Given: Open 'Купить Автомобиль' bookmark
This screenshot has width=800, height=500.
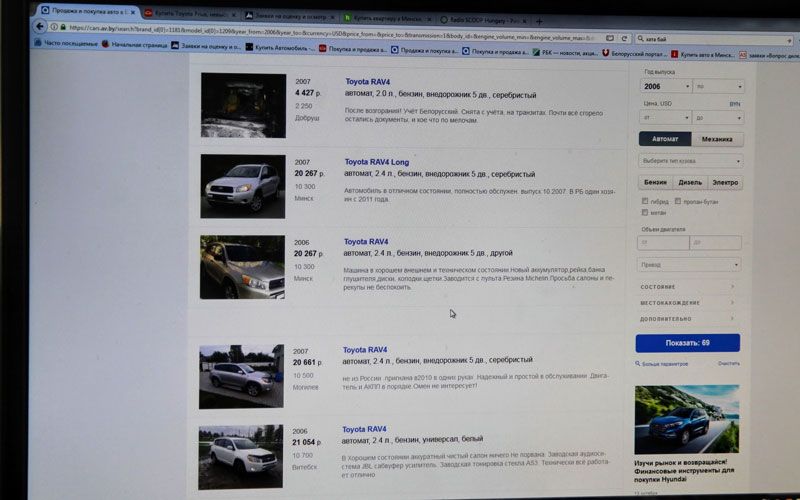Looking at the screenshot, I should 280,47.
